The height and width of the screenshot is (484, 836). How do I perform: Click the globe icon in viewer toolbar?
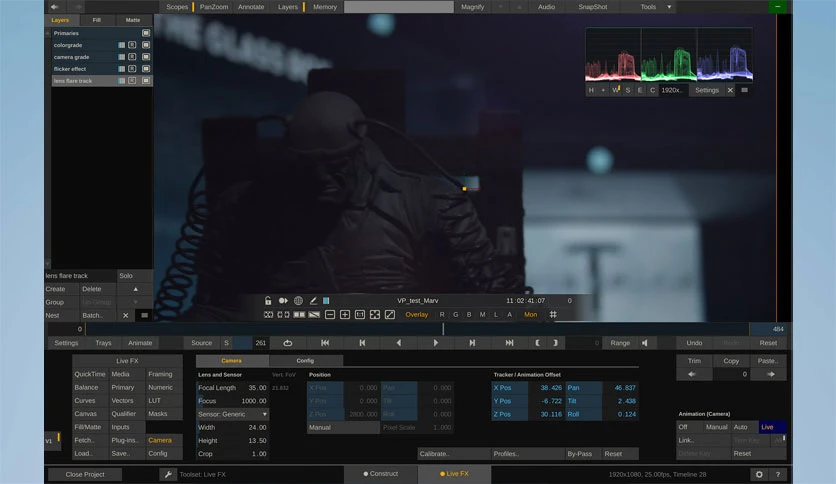click(x=298, y=301)
